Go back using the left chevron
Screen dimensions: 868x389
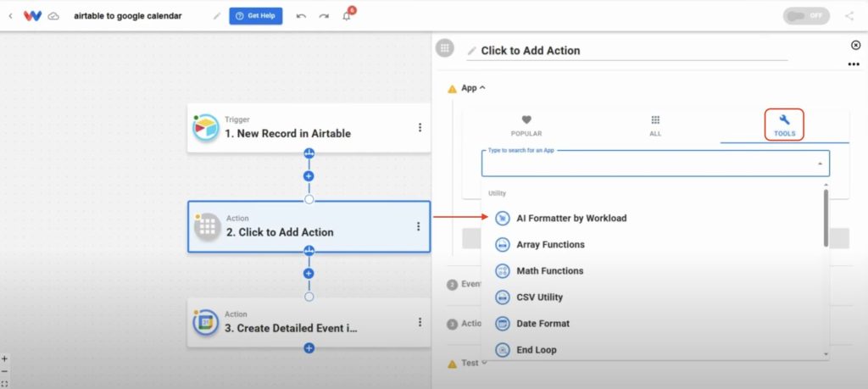tap(10, 16)
